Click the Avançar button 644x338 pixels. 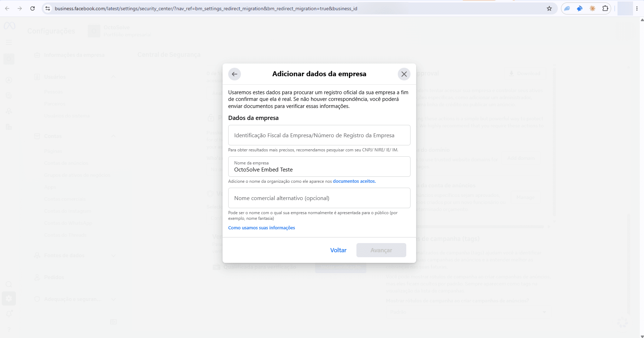click(x=381, y=250)
